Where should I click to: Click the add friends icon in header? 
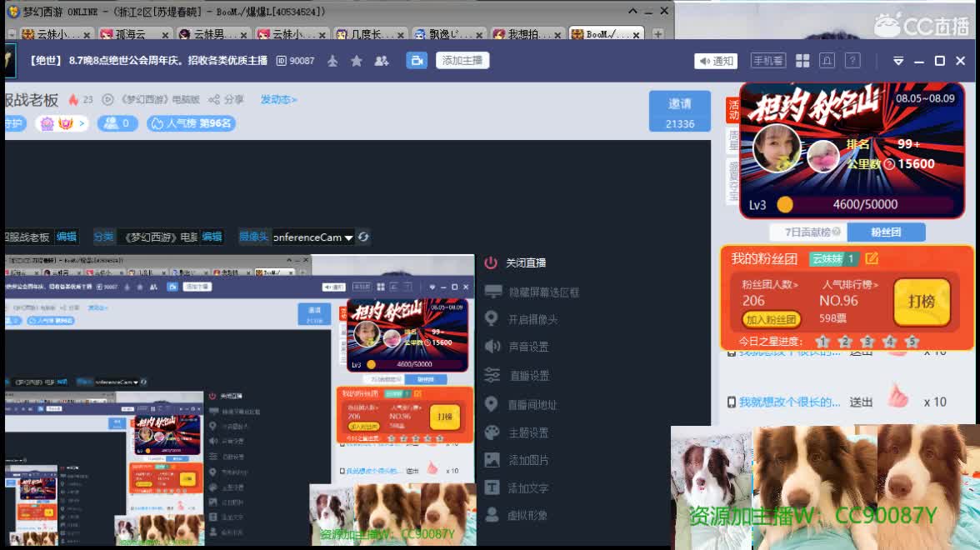[382, 61]
